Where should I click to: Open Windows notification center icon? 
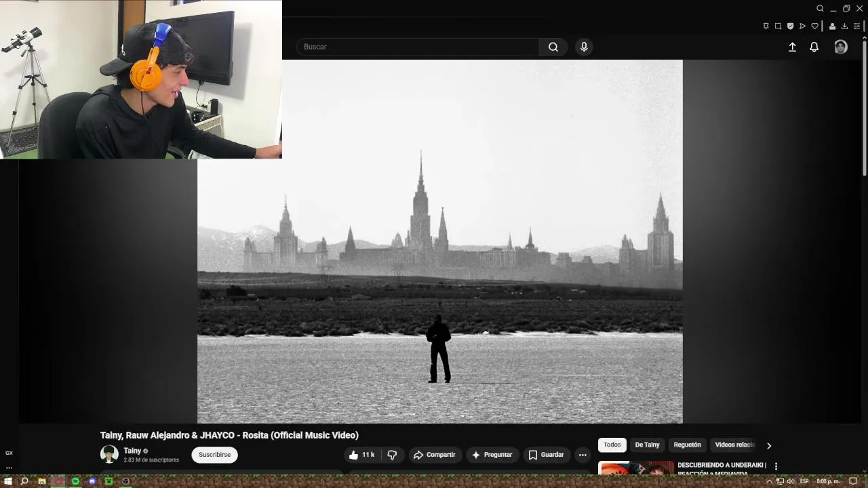854,481
